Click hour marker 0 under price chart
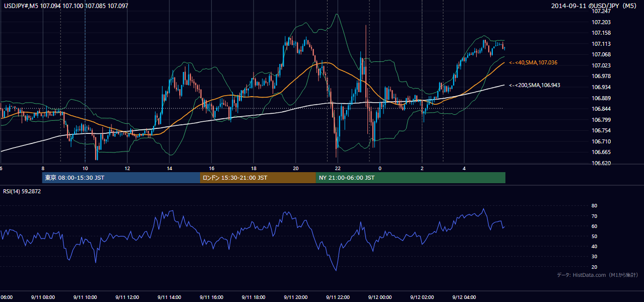Screen dimensions: 644x302 pyautogui.click(x=380, y=168)
